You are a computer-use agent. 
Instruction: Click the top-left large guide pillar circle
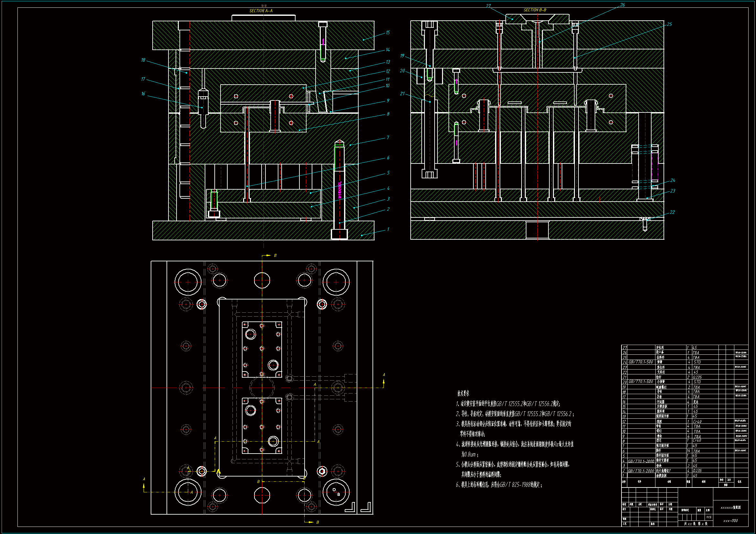[x=188, y=282]
